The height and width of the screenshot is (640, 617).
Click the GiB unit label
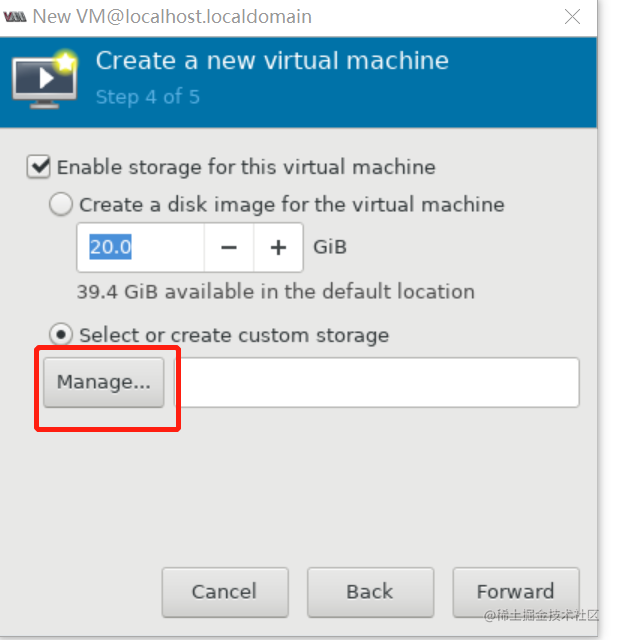(330, 247)
